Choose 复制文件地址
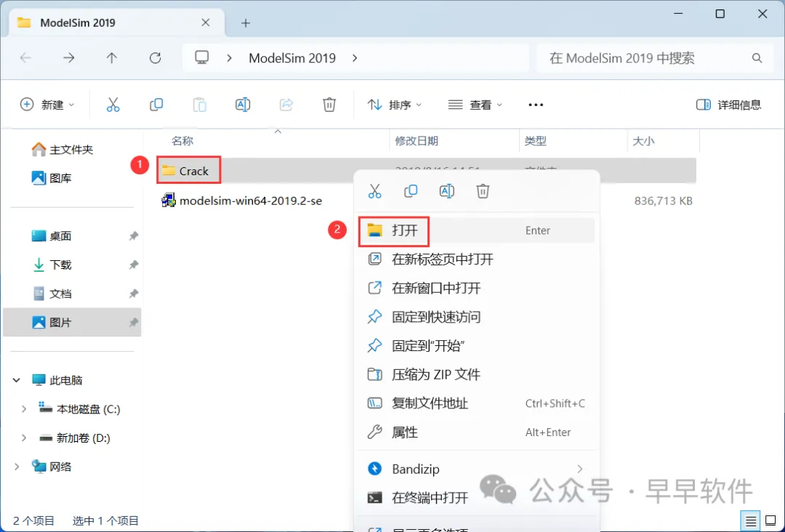The width and height of the screenshot is (785, 532). tap(476, 403)
